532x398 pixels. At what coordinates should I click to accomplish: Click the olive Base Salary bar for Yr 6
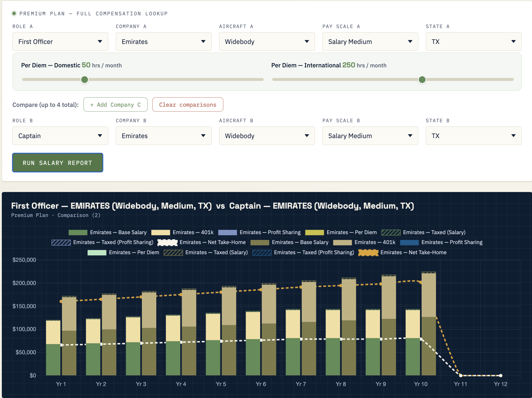tap(269, 349)
